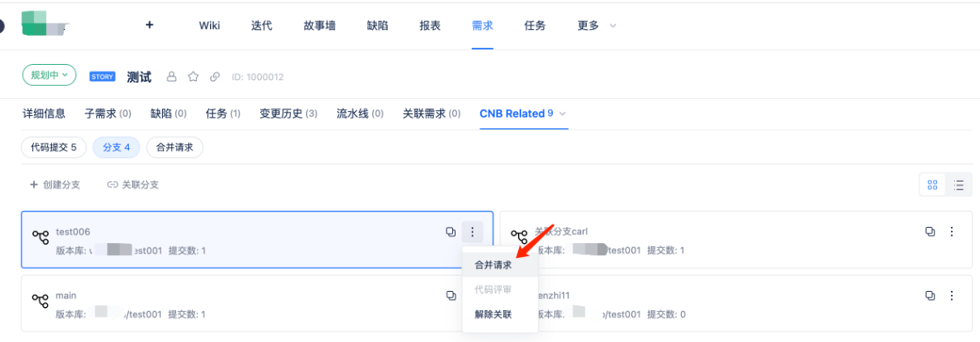Select 解除关联 in the popup menu
The image size is (980, 342).
pyautogui.click(x=493, y=314)
